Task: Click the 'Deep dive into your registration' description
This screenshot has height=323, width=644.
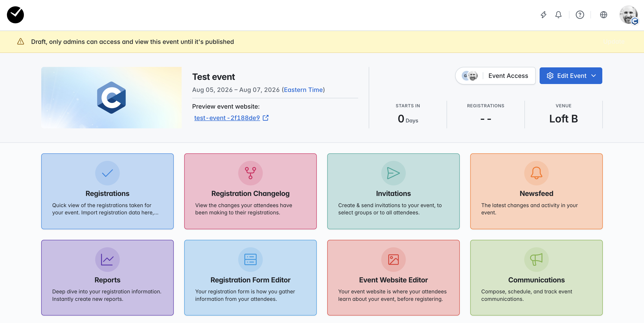Action: (x=107, y=295)
